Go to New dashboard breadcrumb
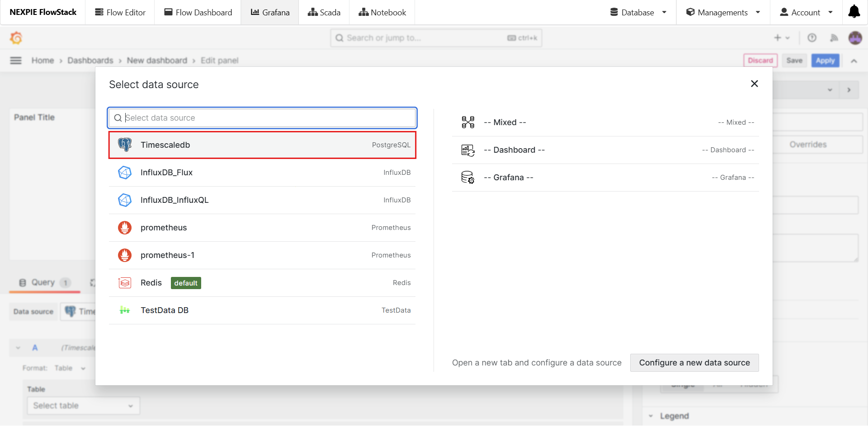This screenshot has height=426, width=868. coord(157,61)
